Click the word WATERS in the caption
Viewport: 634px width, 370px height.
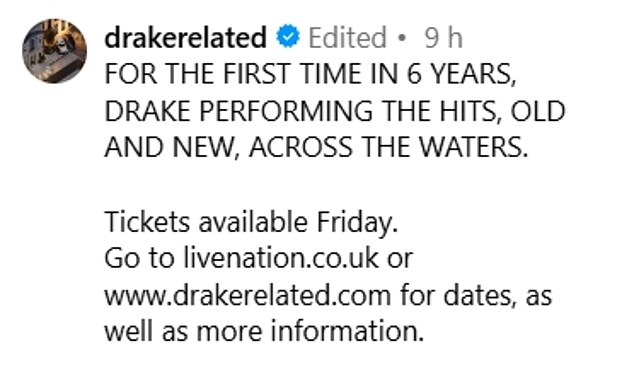click(473, 147)
